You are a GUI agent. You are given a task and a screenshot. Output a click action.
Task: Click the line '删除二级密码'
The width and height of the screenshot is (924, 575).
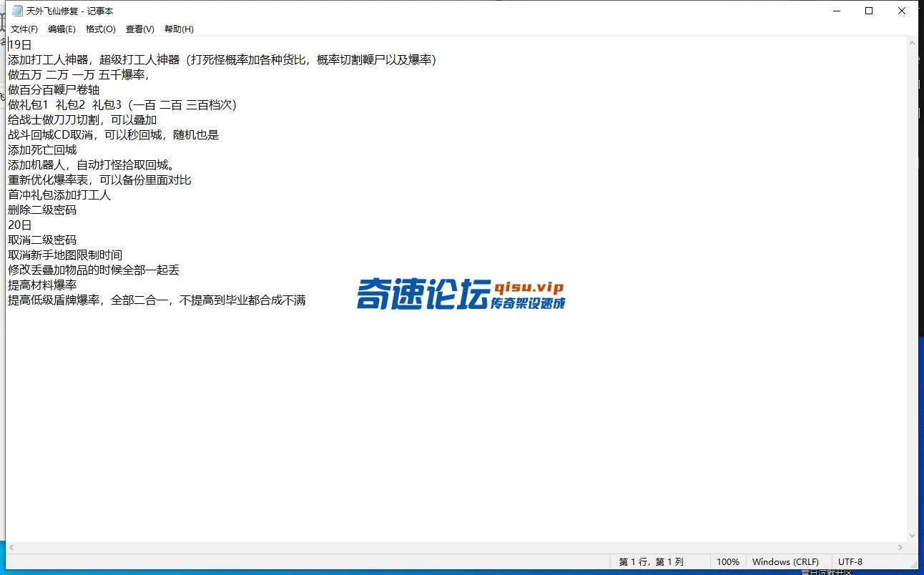42,210
